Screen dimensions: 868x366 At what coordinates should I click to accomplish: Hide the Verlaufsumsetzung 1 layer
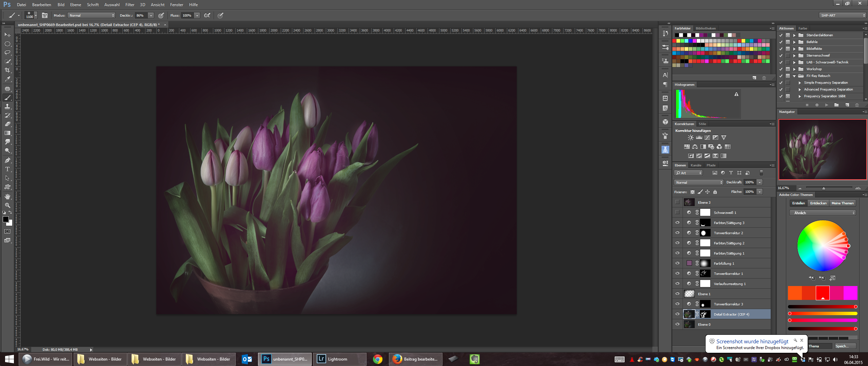(677, 284)
